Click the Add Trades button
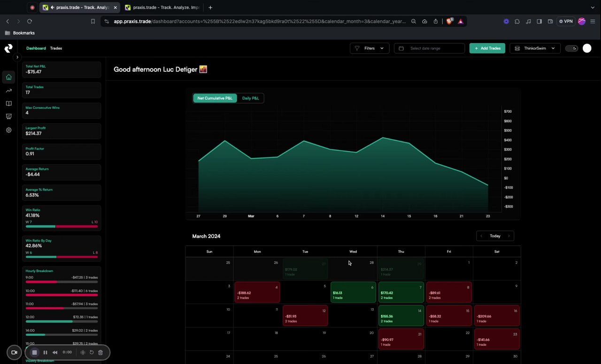601x364 pixels. (487, 48)
